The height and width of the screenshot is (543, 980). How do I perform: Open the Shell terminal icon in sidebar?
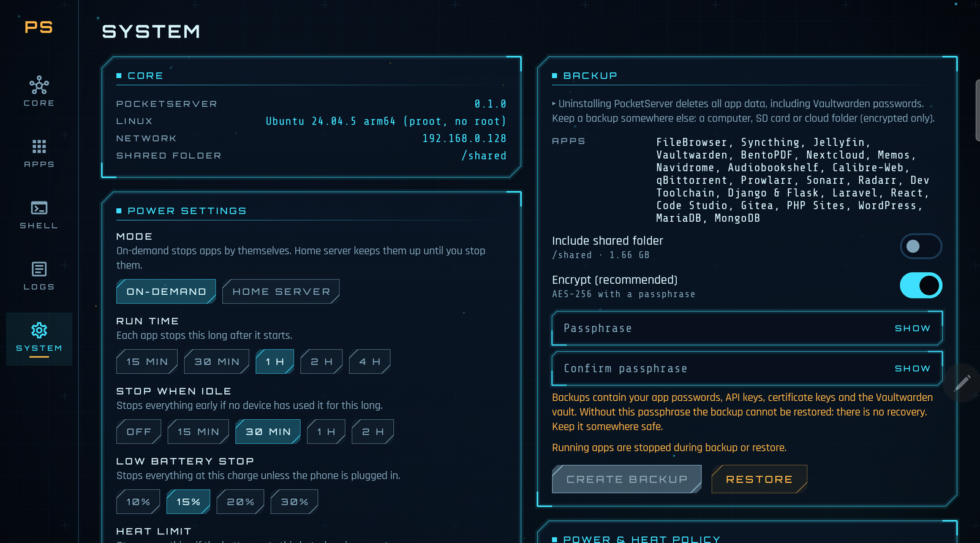click(39, 208)
